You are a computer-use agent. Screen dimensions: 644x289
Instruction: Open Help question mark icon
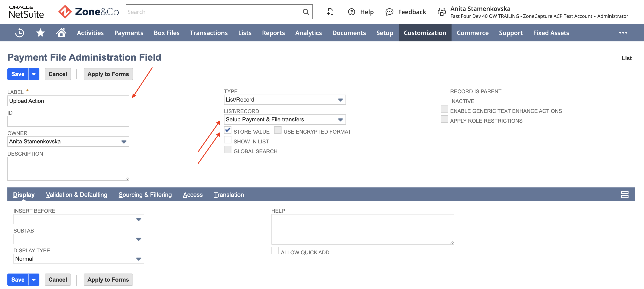tap(351, 12)
